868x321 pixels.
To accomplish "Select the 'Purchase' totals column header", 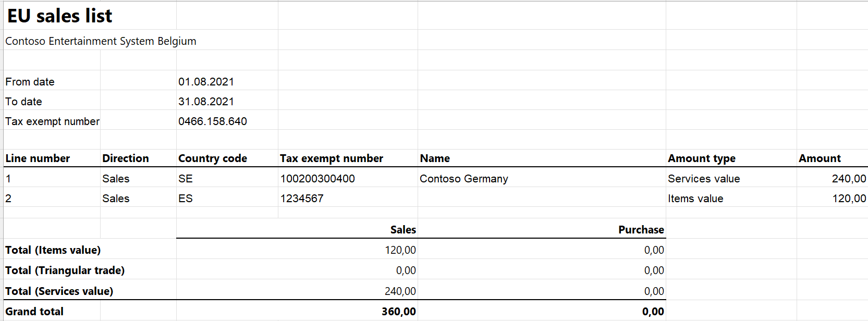I will [641, 230].
